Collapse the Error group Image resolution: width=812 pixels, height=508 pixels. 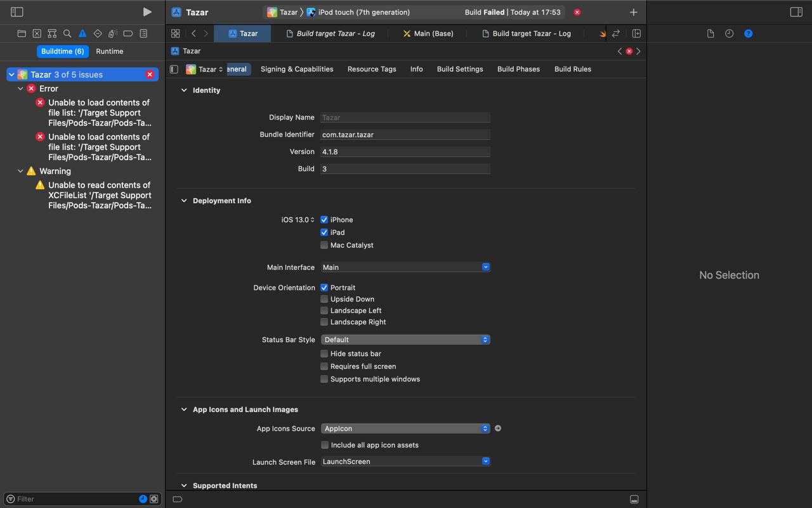pos(20,89)
